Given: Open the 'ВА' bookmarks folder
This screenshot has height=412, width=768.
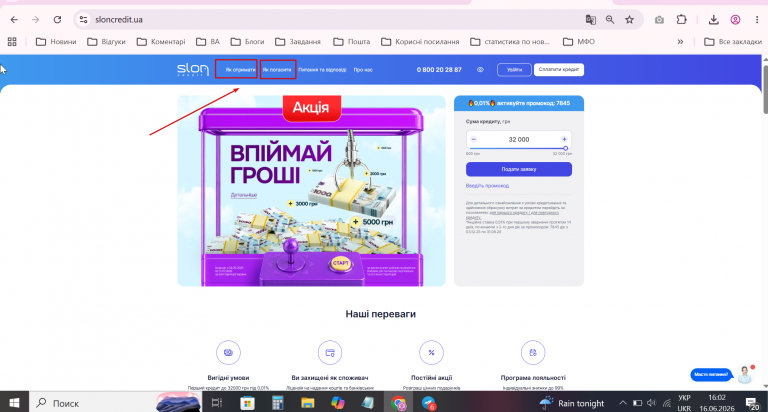Looking at the screenshot, I should [208, 42].
